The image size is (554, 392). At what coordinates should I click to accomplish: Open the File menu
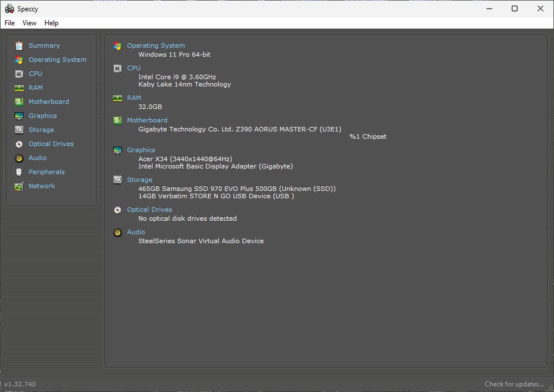tap(10, 23)
